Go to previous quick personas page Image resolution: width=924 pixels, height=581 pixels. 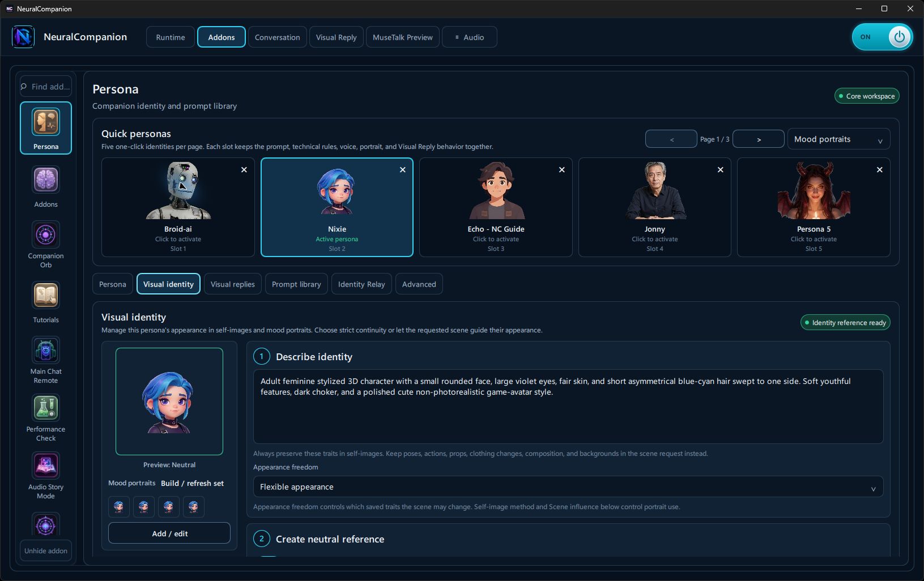tap(671, 139)
